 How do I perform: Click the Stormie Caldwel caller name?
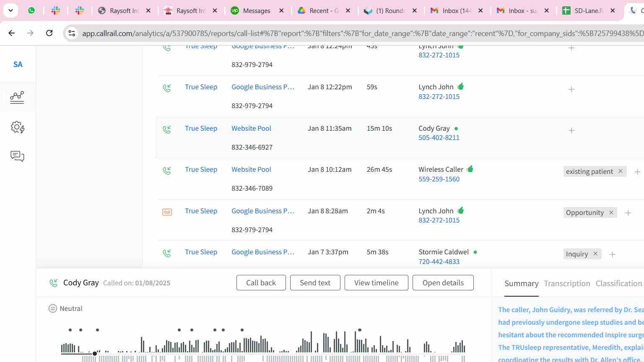[x=444, y=252]
